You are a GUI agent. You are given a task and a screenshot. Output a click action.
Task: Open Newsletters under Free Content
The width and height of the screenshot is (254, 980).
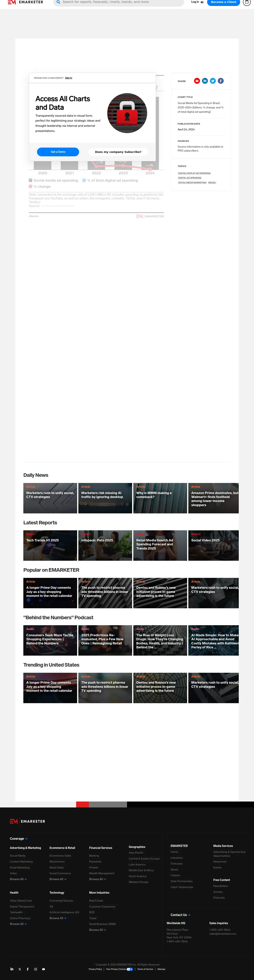(x=221, y=886)
